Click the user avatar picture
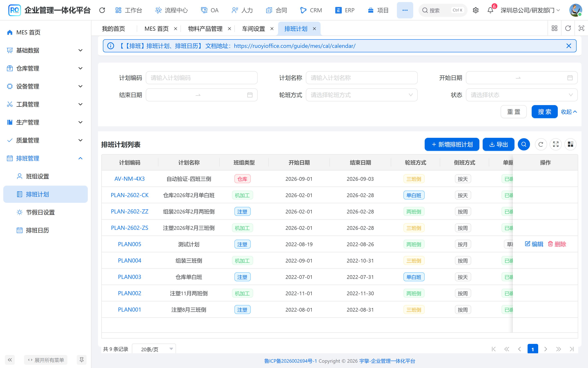The image size is (588, 368). tap(575, 10)
